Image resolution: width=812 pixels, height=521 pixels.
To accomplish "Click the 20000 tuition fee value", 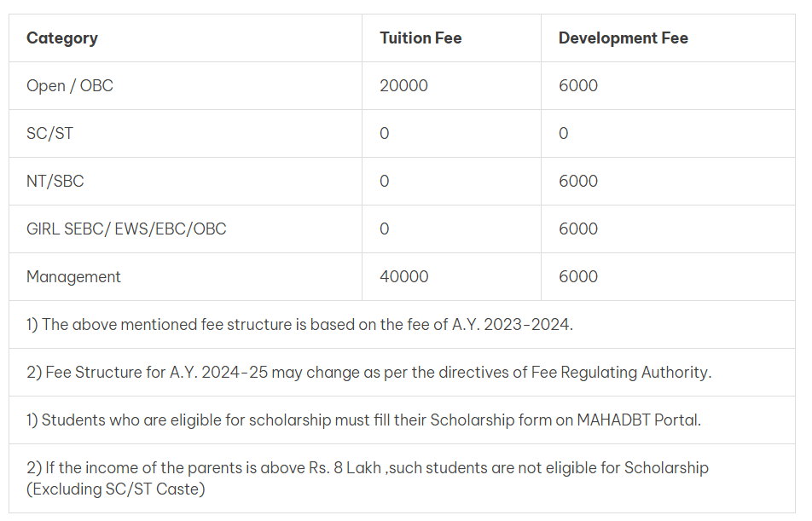I will 404,86.
